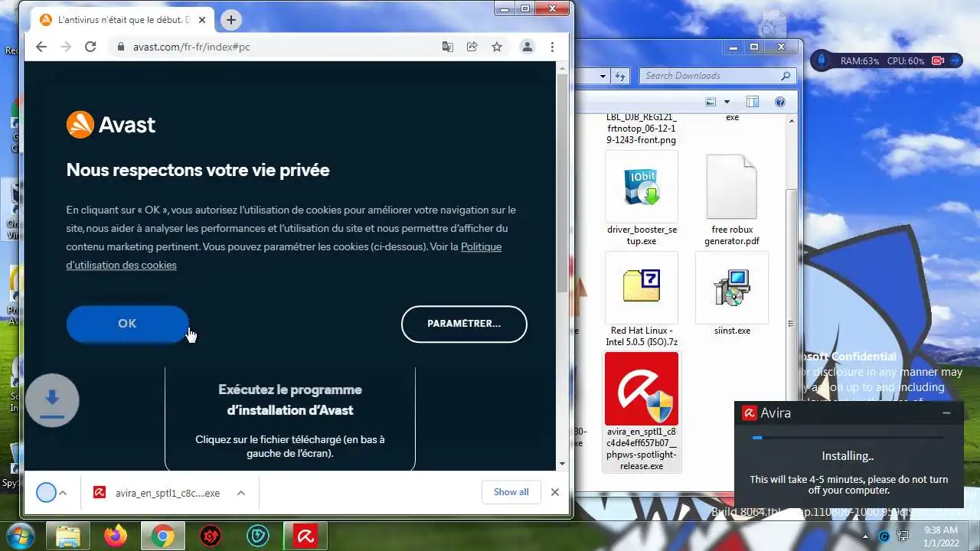Viewport: 980px width, 551px height.
Task: Click the RAM:63% readout
Action: click(859, 60)
